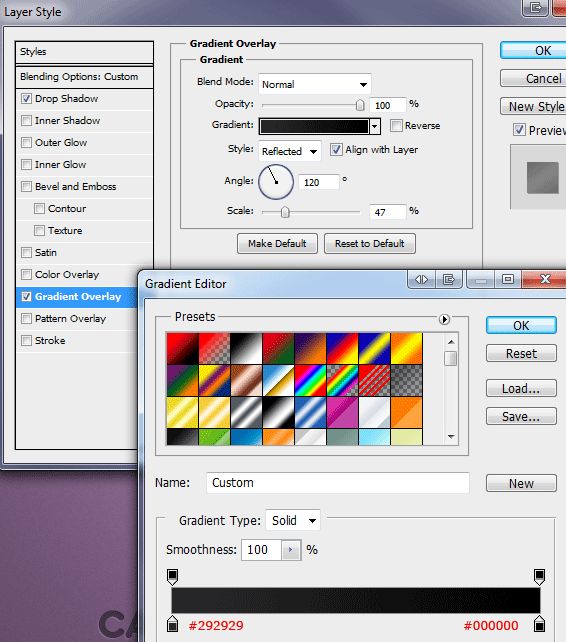This screenshot has width=566, height=642.
Task: Enable the Inner Glow checkbox
Action: pos(26,165)
